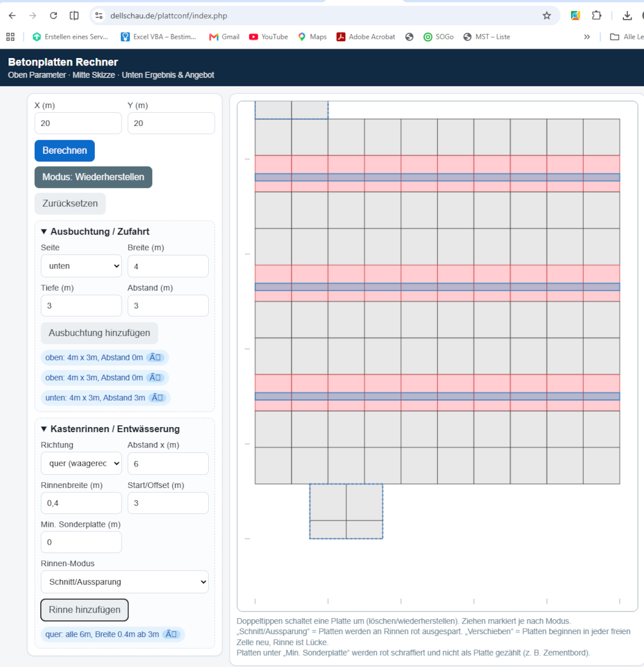Open the downloads icon in the toolbar
644x667 pixels.
point(627,16)
